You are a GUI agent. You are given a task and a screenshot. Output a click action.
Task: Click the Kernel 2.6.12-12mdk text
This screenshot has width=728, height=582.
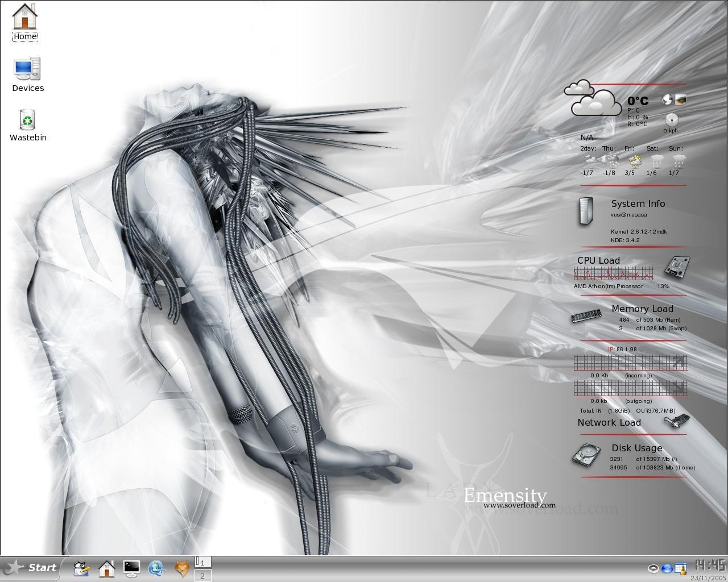639,232
